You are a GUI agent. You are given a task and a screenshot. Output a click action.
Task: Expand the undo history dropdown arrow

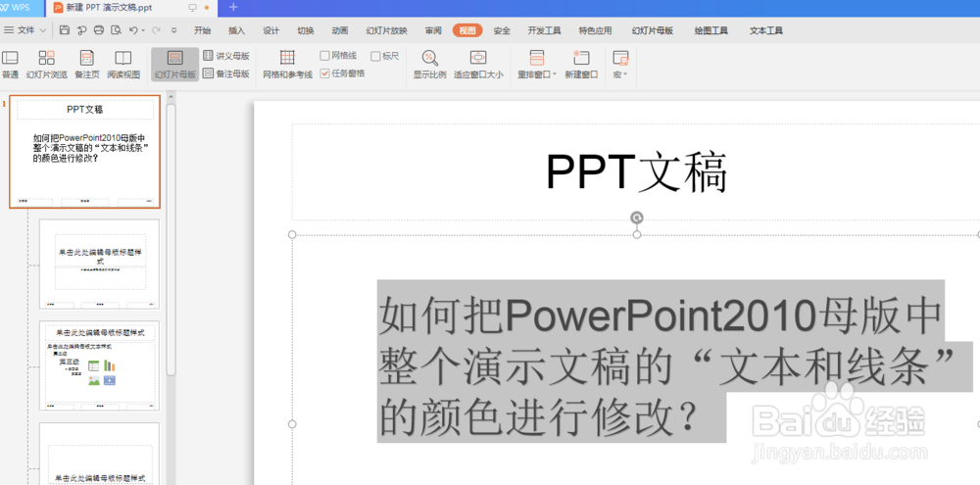tap(143, 30)
